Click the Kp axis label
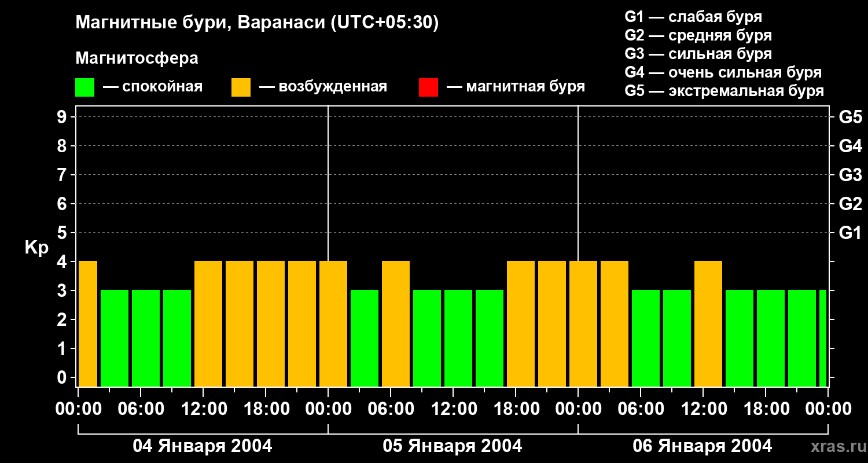868x463 pixels. [36, 247]
